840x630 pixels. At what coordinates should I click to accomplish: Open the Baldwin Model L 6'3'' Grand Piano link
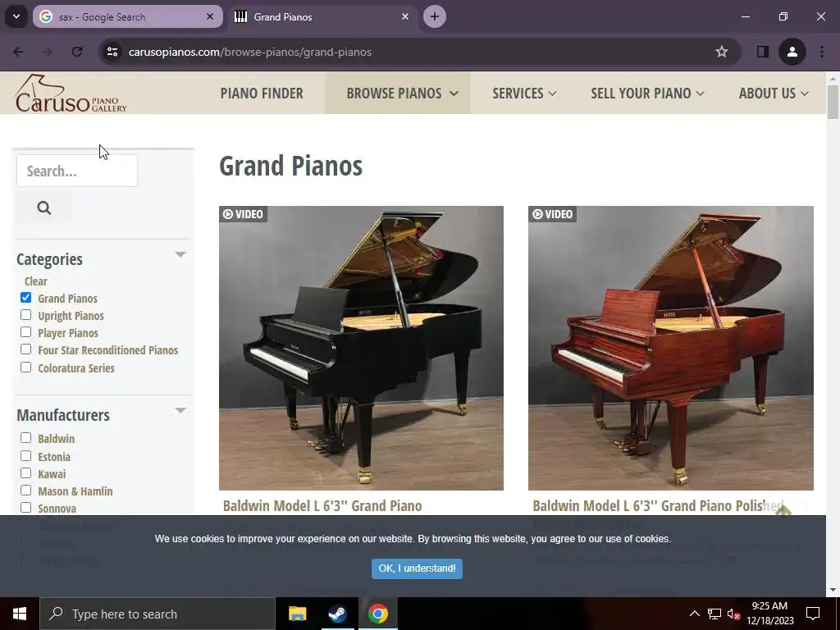coord(322,505)
